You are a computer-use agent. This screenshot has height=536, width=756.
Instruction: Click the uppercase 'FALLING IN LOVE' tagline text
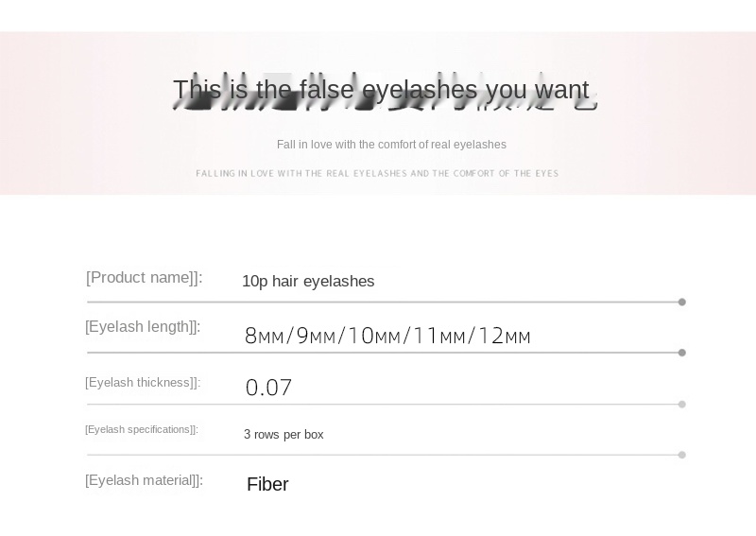[x=377, y=173]
